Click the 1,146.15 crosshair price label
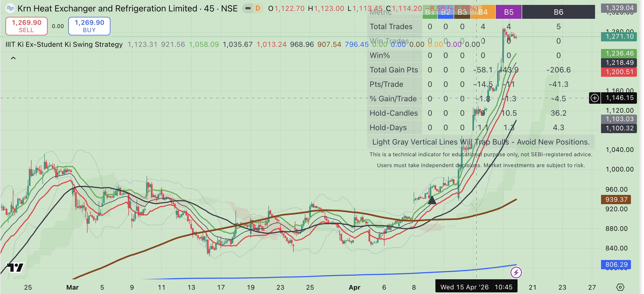 coord(619,98)
